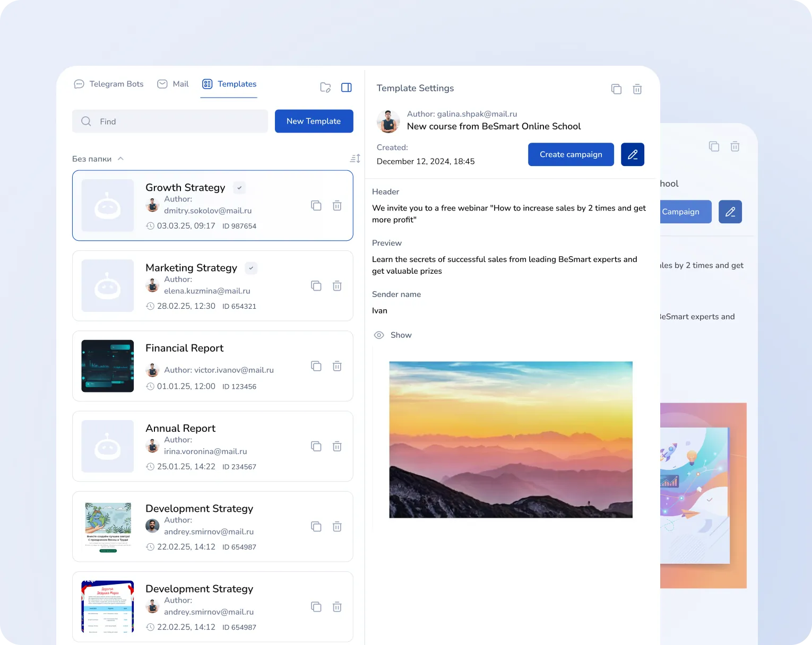Image resolution: width=812 pixels, height=645 pixels.
Task: Toggle the checkmark badge on Marketing Strategy
Action: click(x=250, y=268)
